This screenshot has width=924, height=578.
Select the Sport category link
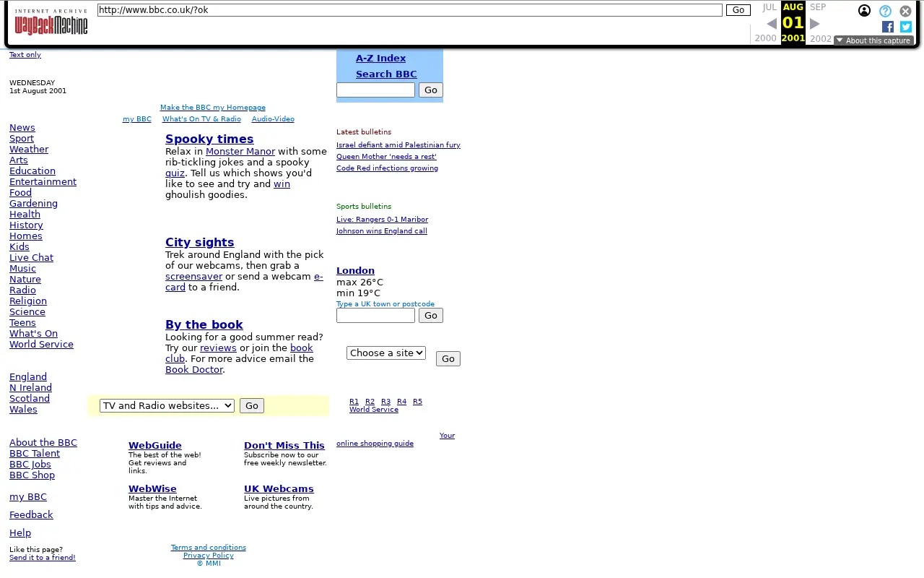(22, 138)
